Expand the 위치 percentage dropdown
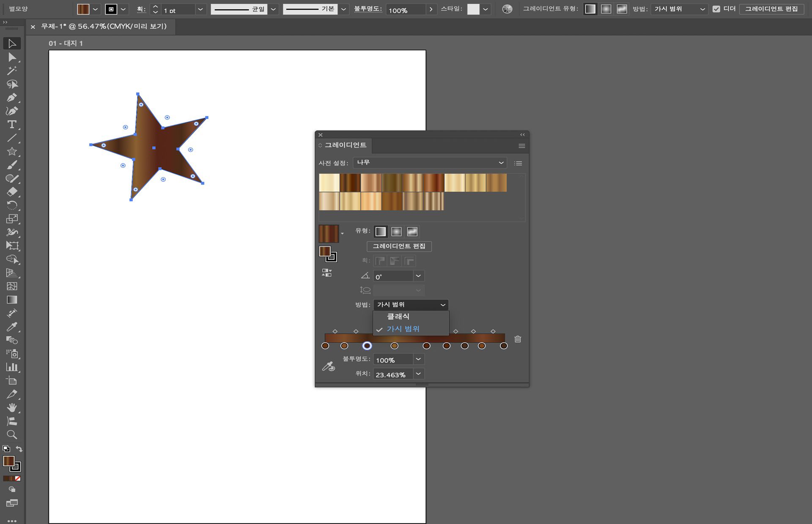812x524 pixels. pyautogui.click(x=418, y=374)
